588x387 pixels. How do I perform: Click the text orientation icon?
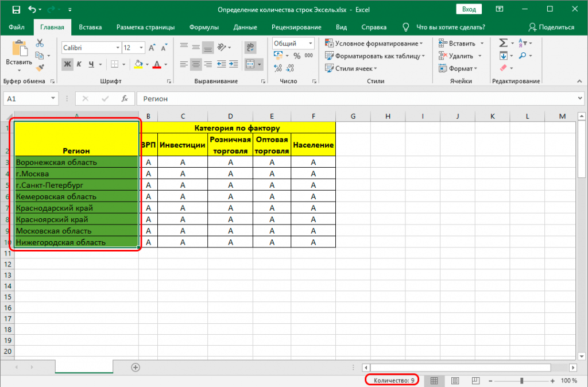(x=222, y=47)
